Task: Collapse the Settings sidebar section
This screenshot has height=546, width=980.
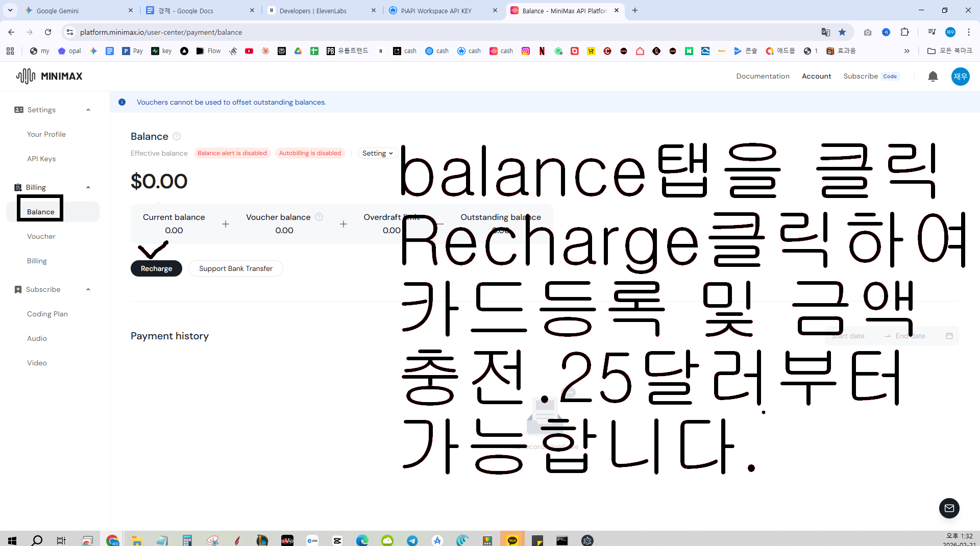Action: pyautogui.click(x=88, y=110)
